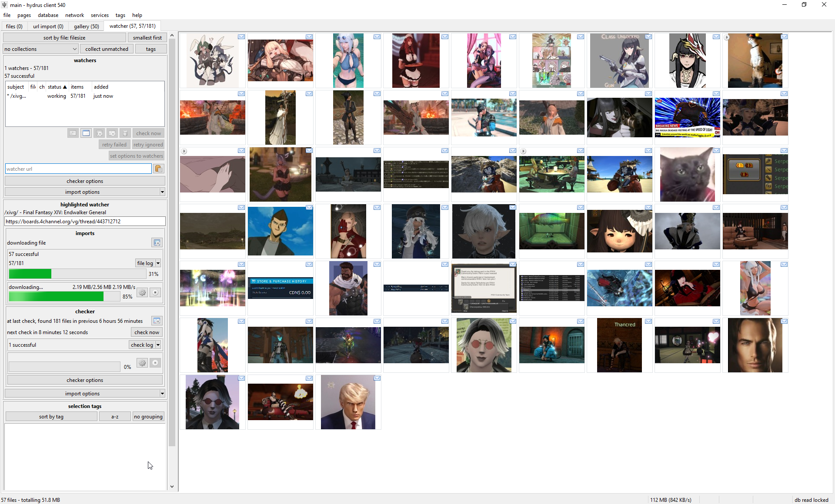The height and width of the screenshot is (504, 835).
Task: Click the 'check now' button in checker section
Action: tap(147, 332)
